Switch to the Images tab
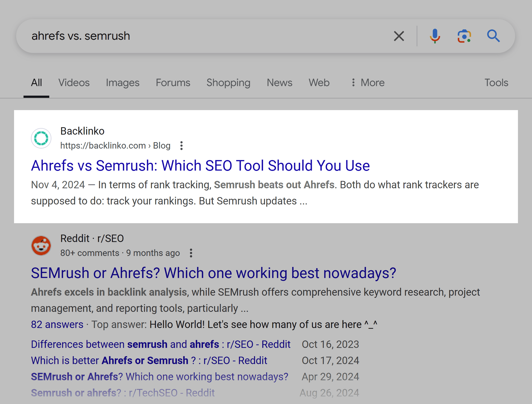 [123, 83]
